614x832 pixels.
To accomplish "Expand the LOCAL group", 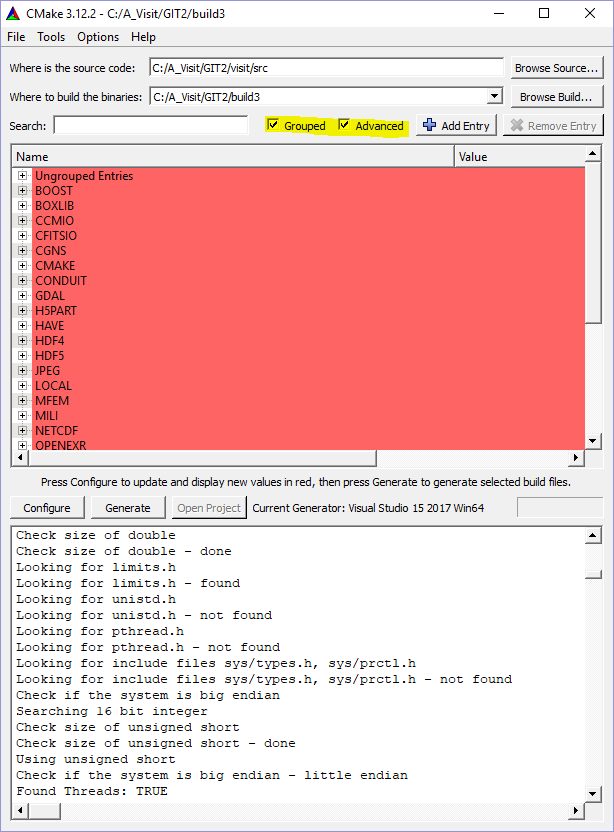I will click(22, 385).
